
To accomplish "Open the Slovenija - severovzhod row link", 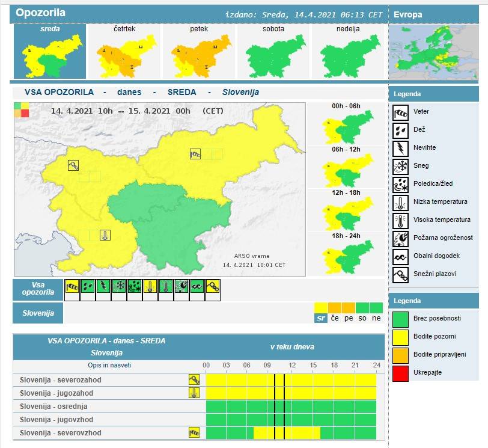I will (x=61, y=433).
